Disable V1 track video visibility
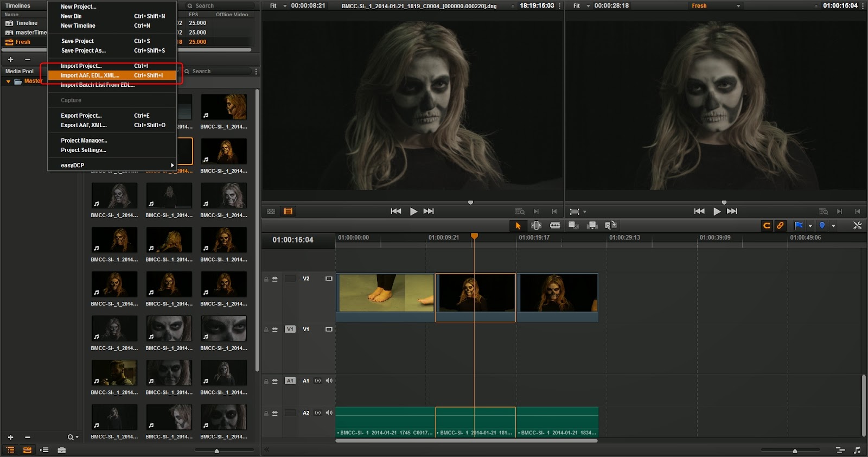Viewport: 868px width, 457px height. click(329, 329)
